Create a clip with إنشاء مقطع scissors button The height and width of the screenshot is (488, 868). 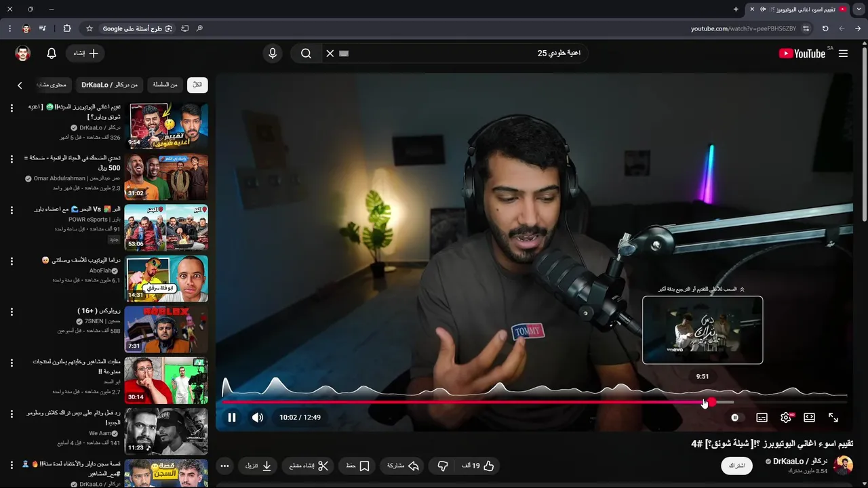click(309, 466)
